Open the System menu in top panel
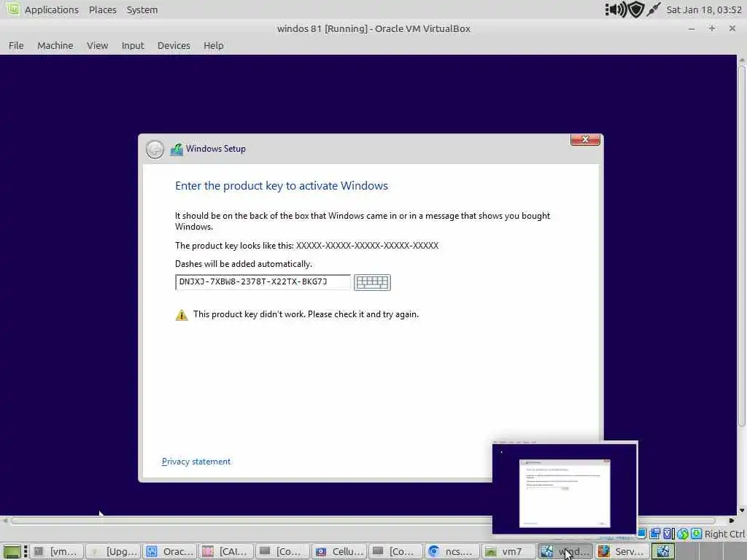Image resolution: width=747 pixels, height=560 pixels. (x=142, y=9)
